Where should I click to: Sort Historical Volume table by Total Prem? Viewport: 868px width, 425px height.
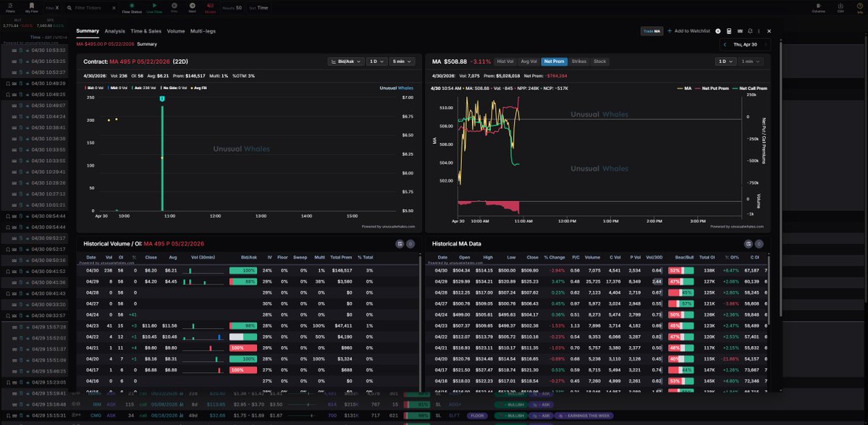tap(340, 257)
